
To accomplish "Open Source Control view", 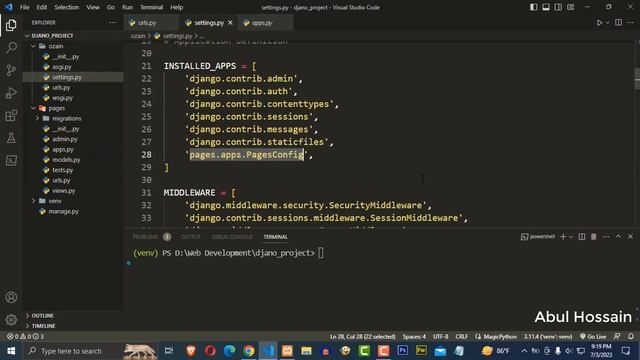I will [x=11, y=70].
